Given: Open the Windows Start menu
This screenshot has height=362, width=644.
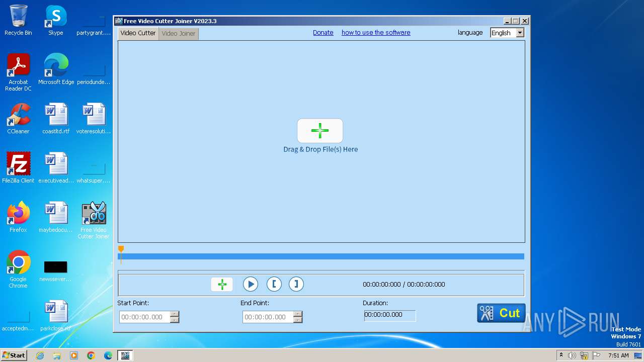Looking at the screenshot, I should click(14, 355).
